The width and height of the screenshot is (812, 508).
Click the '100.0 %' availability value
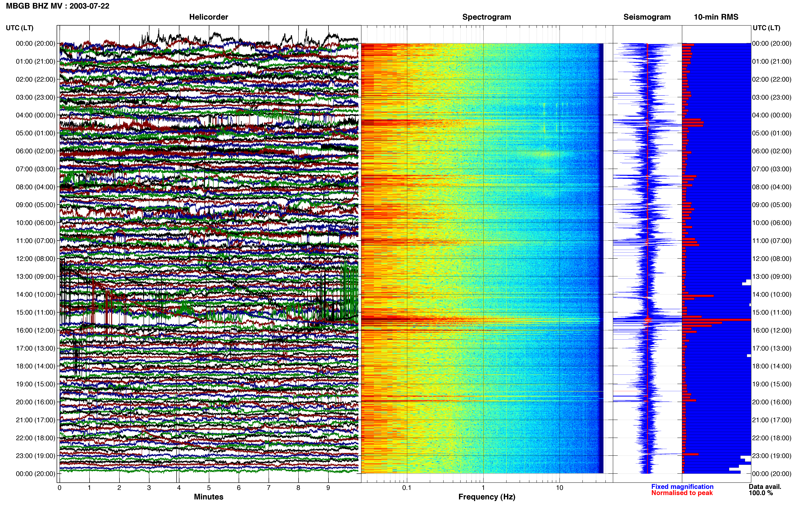point(761,493)
